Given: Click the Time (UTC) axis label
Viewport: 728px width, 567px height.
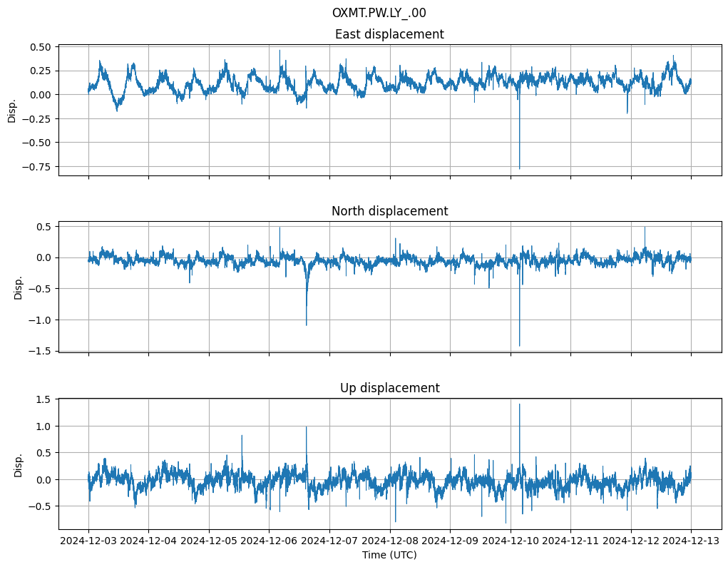Looking at the screenshot, I should pos(389,554).
